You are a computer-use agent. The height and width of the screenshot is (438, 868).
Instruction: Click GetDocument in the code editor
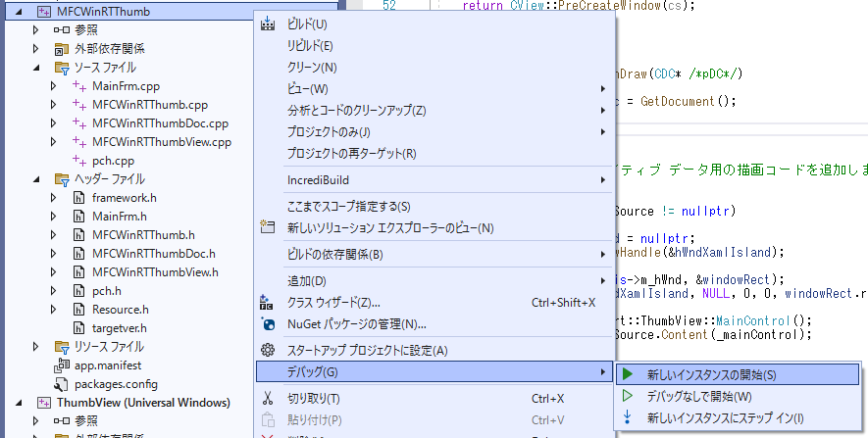[679, 101]
